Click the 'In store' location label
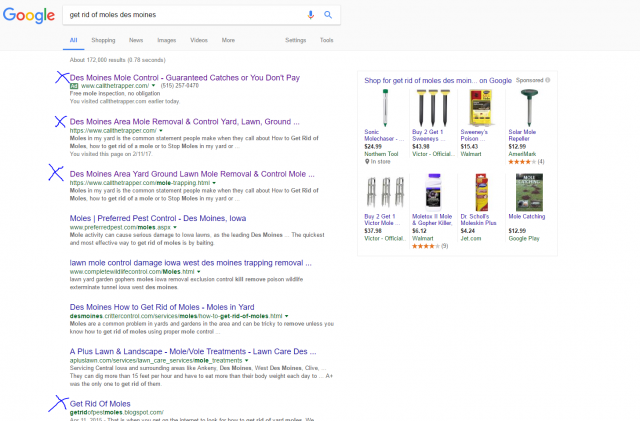 378,162
